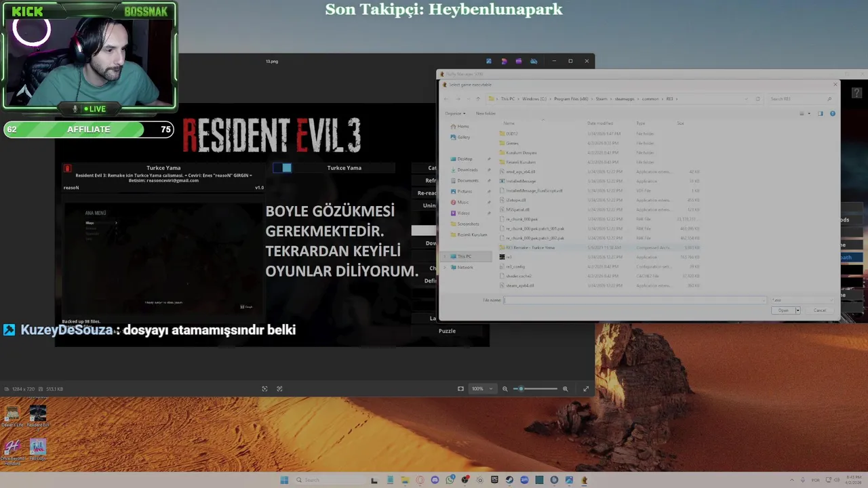Viewport: 868px width, 488px height.
Task: Click the Open button
Action: point(783,310)
